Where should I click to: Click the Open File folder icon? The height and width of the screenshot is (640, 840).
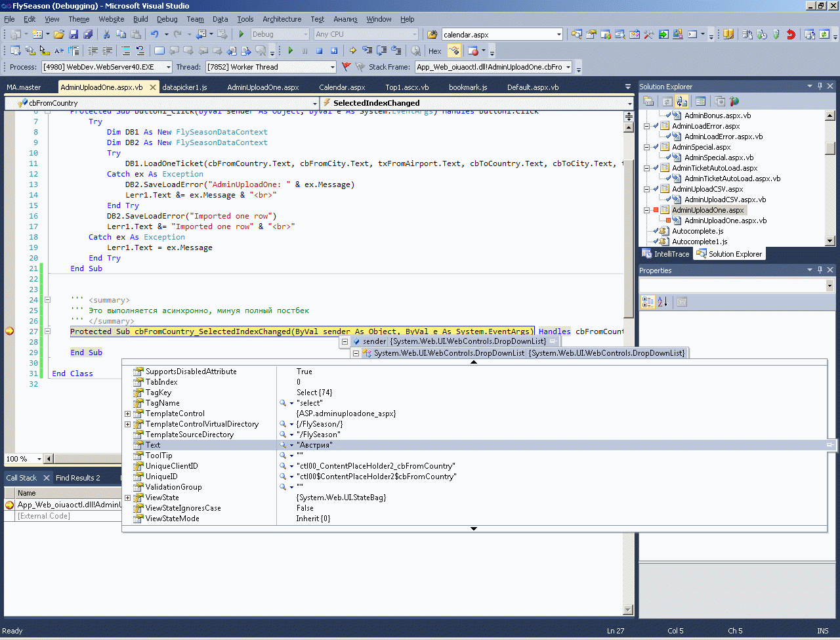coord(59,34)
